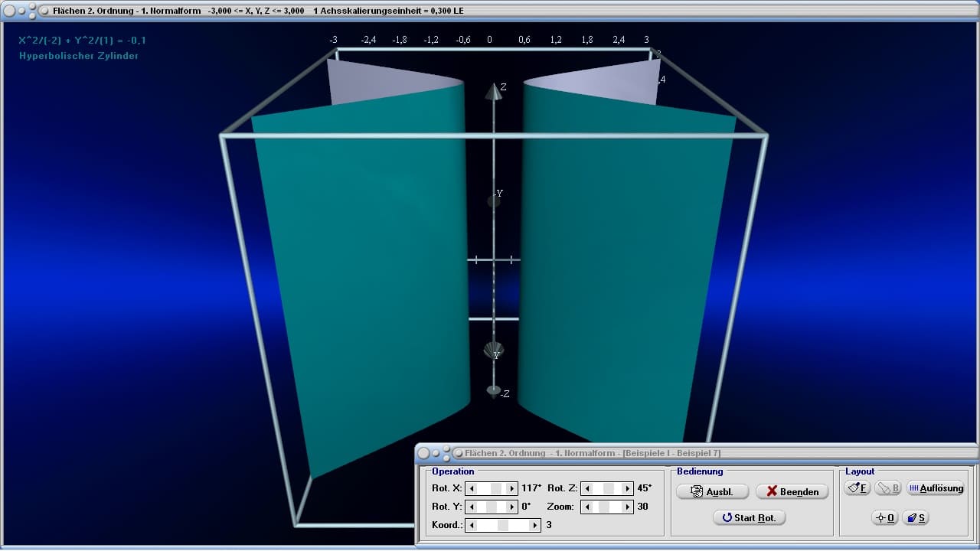Click the Rot. X value 117°
Screen dimensions: 980x551
pos(531,488)
